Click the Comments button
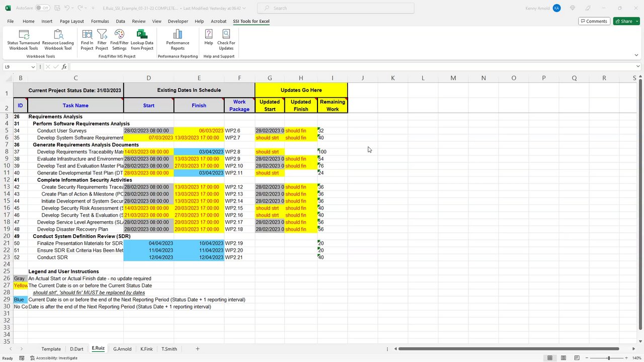 (594, 21)
